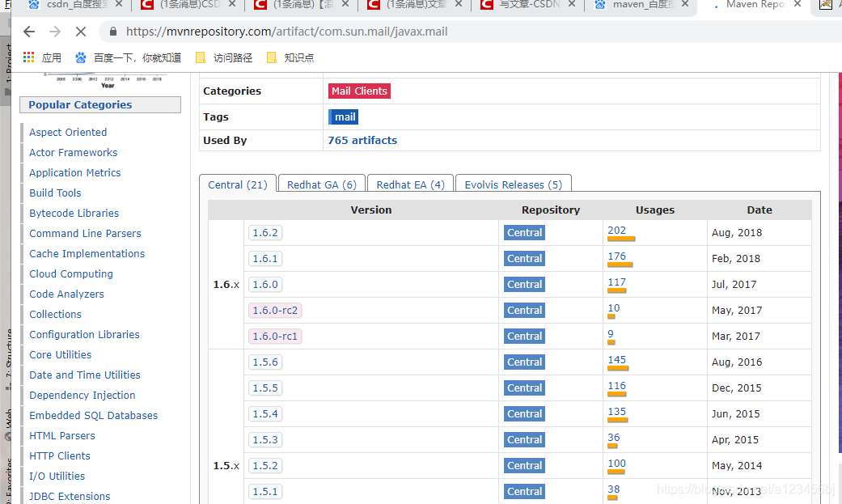This screenshot has width=842, height=504.
Task: Click the Central badge for version 1.5.6
Action: tap(525, 362)
